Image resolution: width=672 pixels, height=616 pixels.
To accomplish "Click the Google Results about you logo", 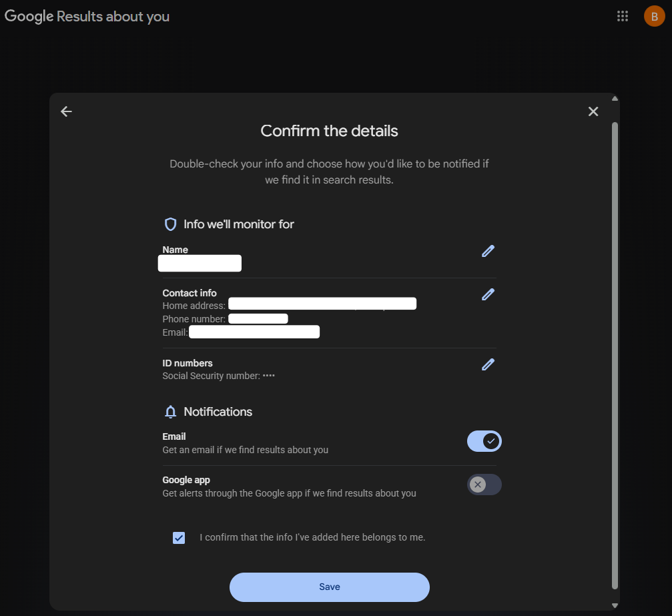I will (87, 16).
